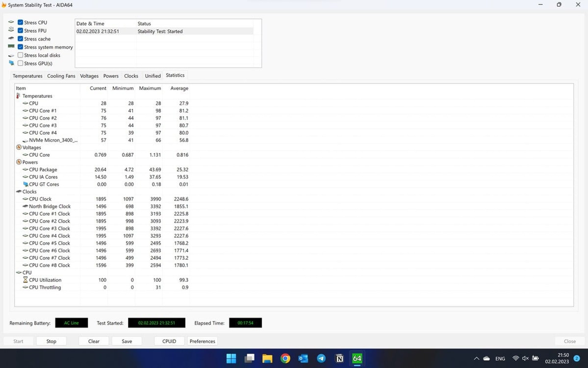Viewport: 588px width, 368px height.
Task: Click the memory icon beside Stress system memory
Action: pyautogui.click(x=11, y=46)
